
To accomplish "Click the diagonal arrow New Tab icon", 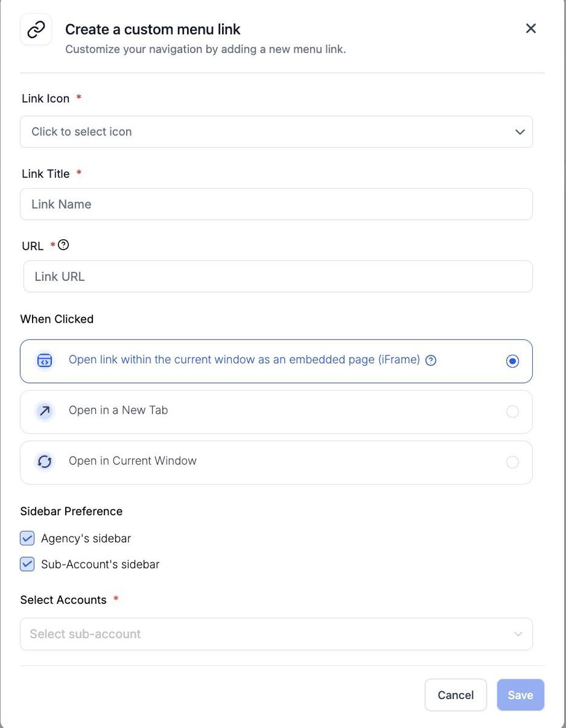I will tap(44, 410).
